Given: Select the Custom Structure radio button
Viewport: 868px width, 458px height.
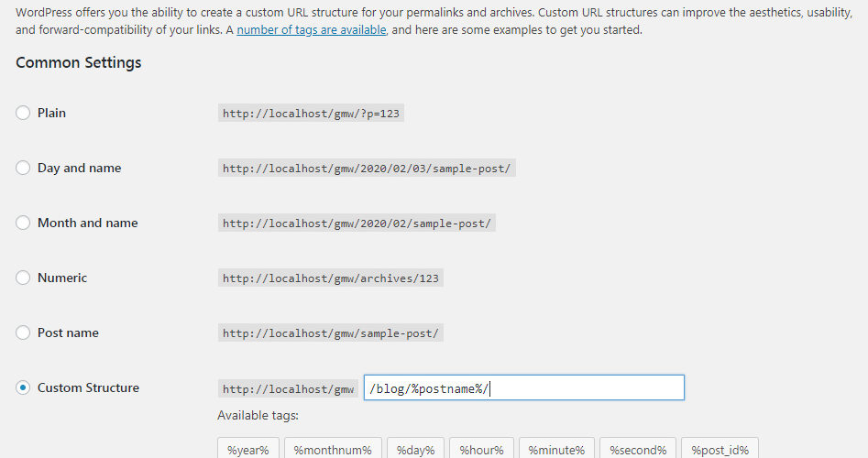Looking at the screenshot, I should click(x=23, y=387).
